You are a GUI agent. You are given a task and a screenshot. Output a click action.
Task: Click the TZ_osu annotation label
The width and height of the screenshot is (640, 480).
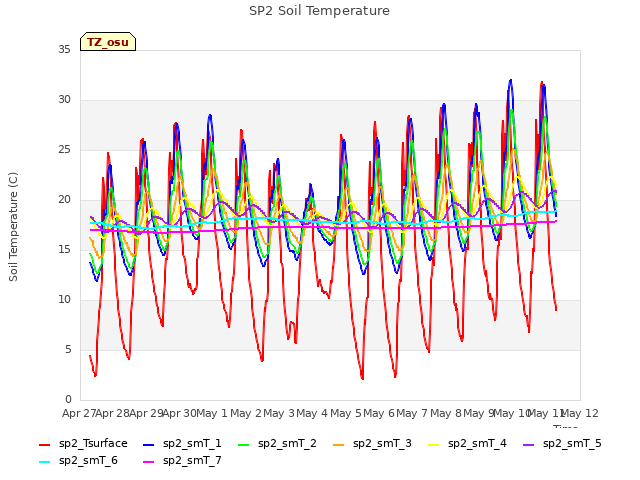108,42
